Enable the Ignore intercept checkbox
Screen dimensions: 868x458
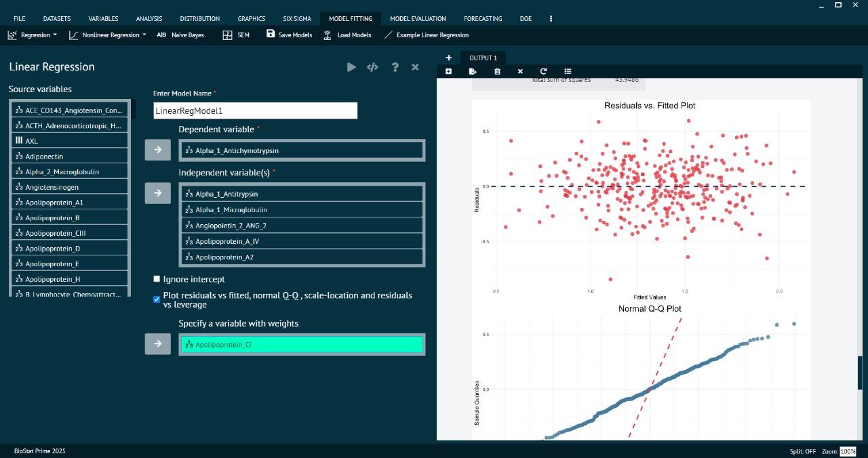157,278
